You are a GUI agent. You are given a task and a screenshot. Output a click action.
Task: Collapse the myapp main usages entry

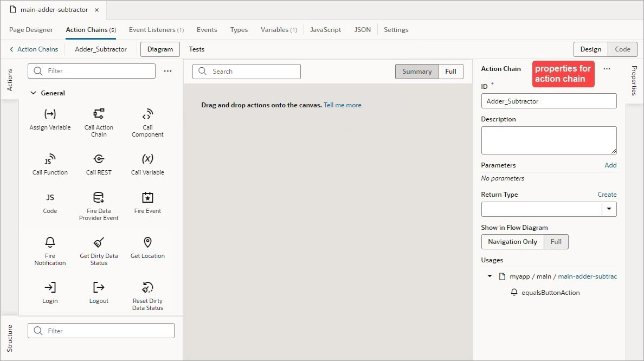tap(490, 276)
